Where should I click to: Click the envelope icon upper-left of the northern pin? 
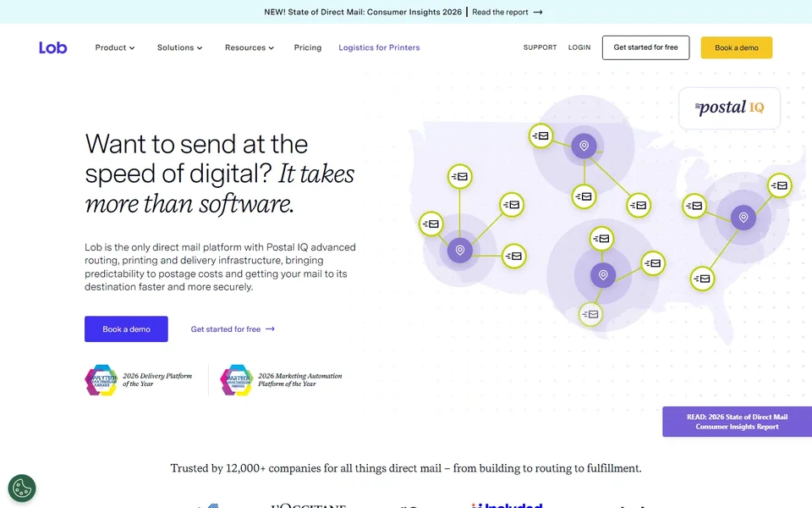(x=540, y=135)
